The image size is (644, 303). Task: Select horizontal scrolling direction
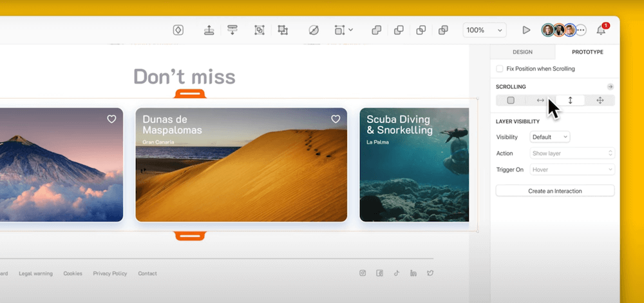540,100
